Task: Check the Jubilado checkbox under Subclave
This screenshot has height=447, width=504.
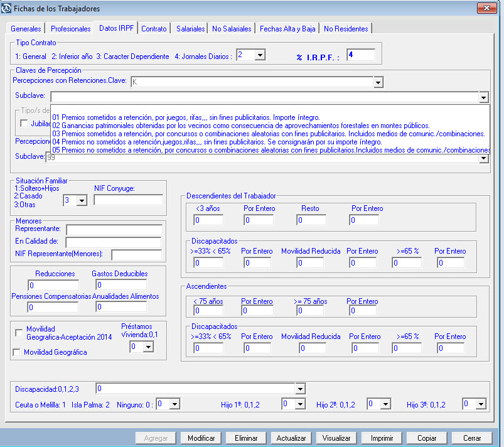Action: pyautogui.click(x=24, y=123)
